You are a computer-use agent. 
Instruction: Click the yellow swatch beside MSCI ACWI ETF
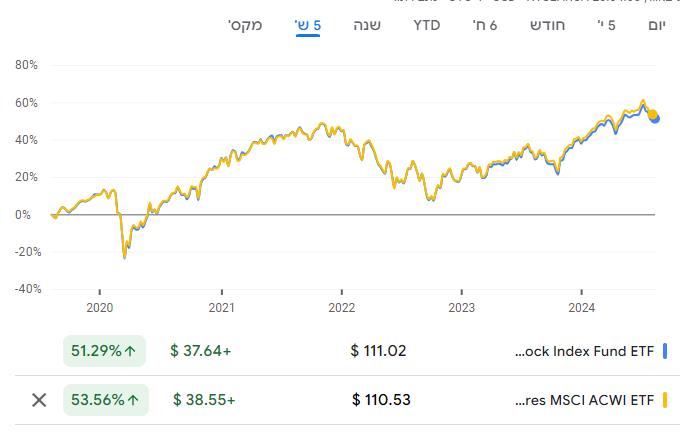tap(666, 400)
